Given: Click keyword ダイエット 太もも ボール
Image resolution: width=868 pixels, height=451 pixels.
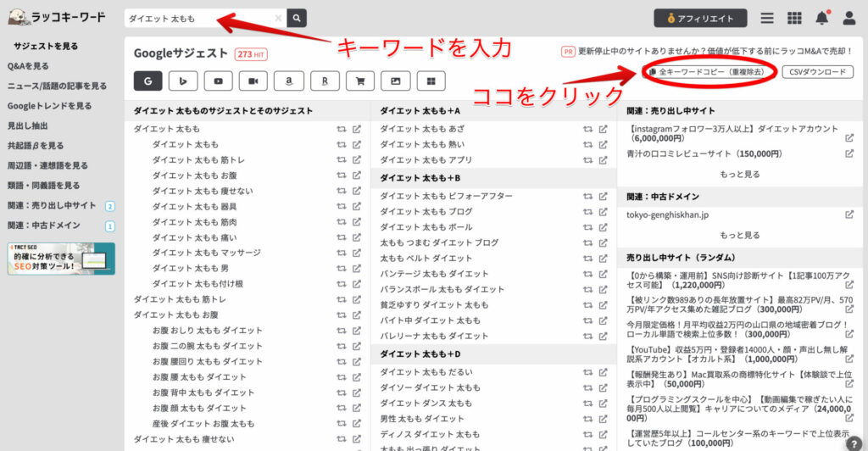Looking at the screenshot, I should 426,227.
